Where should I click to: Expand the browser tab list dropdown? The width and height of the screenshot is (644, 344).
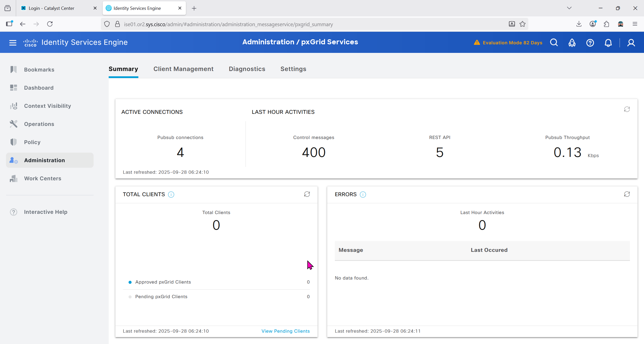569,8
